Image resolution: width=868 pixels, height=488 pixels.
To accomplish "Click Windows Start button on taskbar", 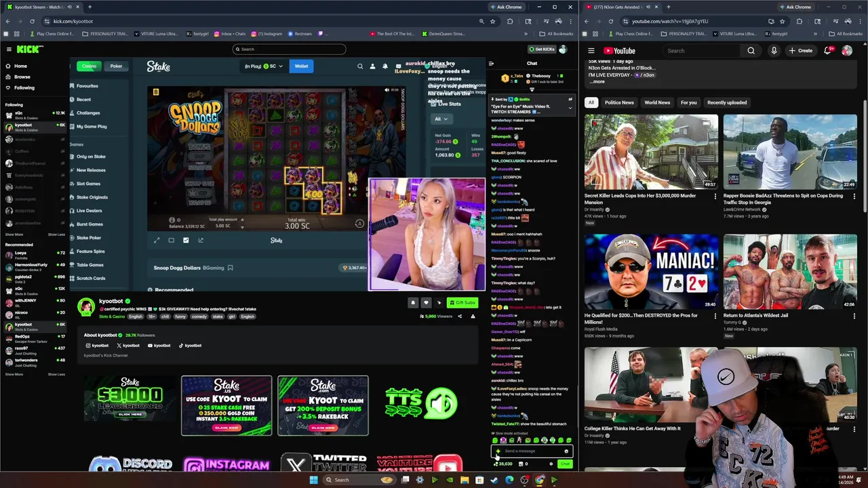I will 313,480.
